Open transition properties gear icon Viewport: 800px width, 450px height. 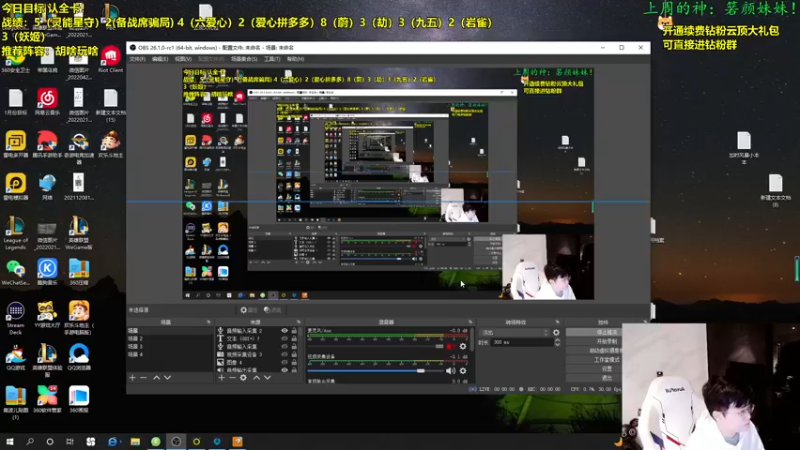[556, 333]
